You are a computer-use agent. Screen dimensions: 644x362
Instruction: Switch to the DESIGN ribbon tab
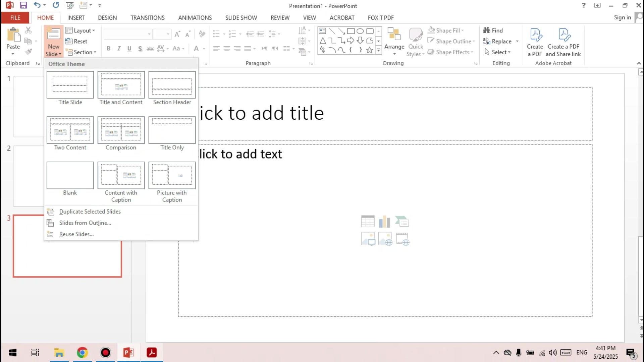(107, 18)
